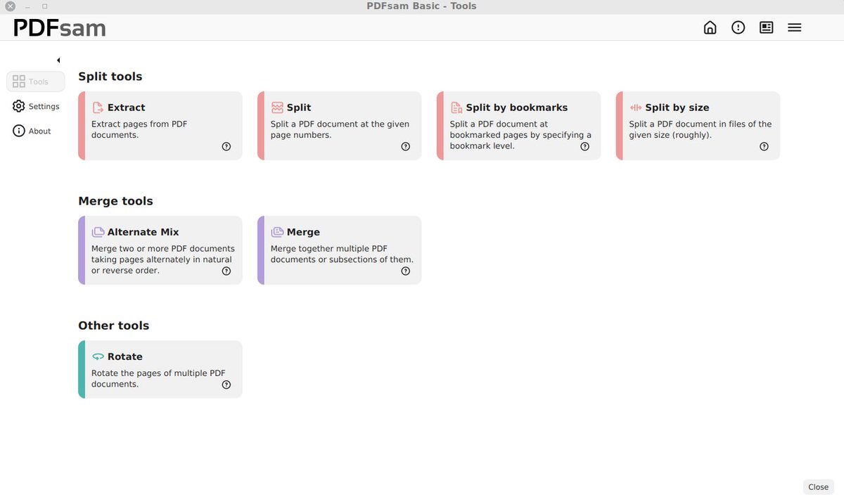This screenshot has height=504, width=844.
Task: Open the Extract tool title
Action: pyautogui.click(x=127, y=108)
